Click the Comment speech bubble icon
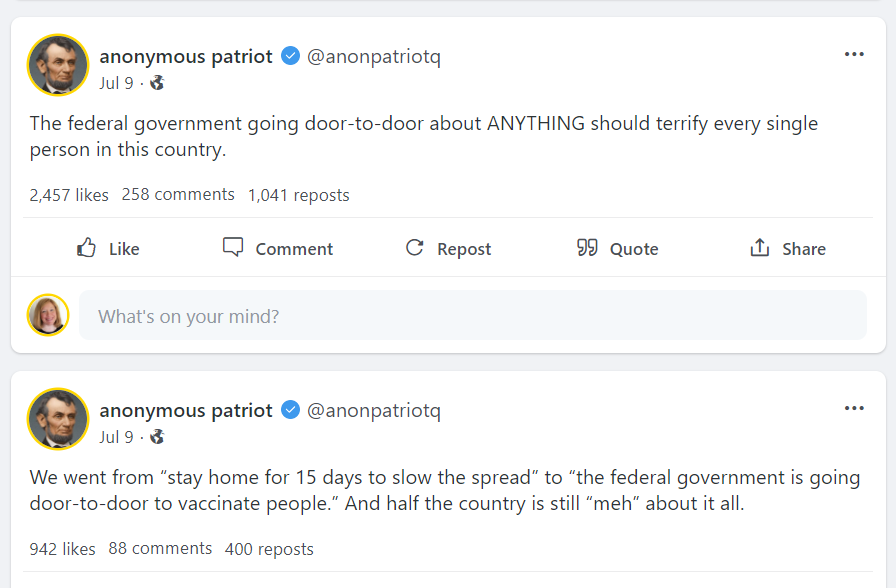 pos(233,248)
